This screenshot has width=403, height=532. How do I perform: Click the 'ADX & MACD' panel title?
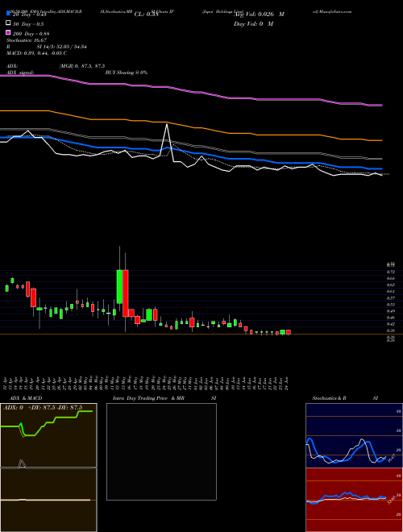[26, 398]
